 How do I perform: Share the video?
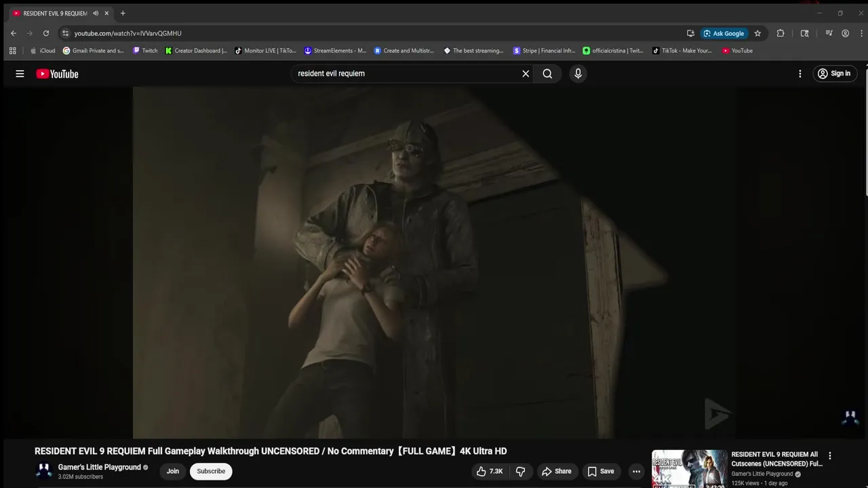click(557, 471)
